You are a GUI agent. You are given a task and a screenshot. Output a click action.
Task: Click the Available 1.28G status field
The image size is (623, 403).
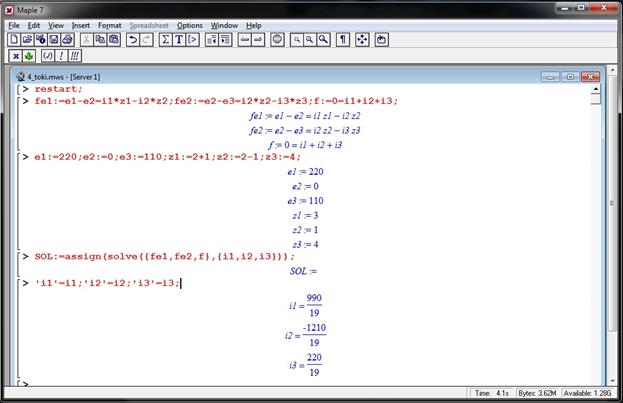587,393
